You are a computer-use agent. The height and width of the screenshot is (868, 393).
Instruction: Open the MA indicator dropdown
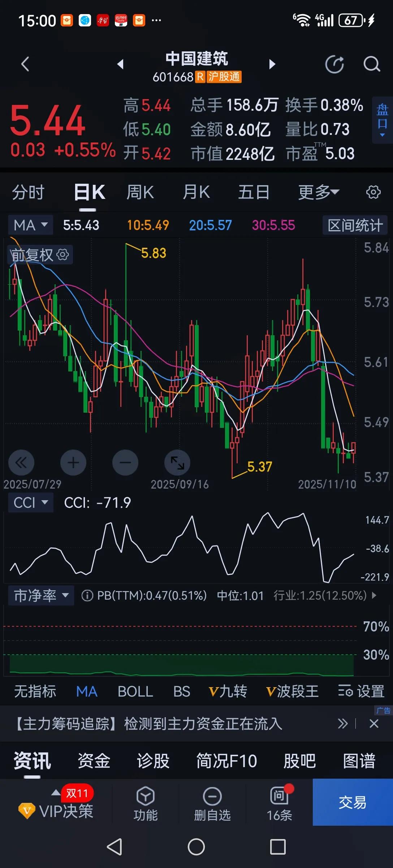point(31,225)
